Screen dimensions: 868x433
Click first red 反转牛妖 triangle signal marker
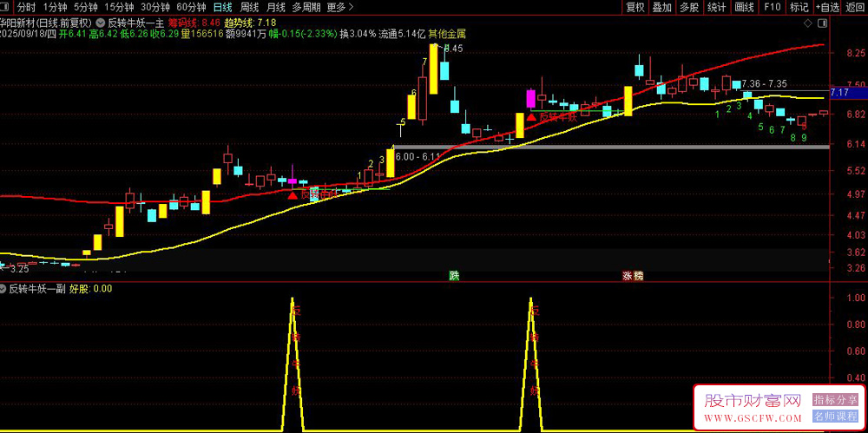pyautogui.click(x=293, y=195)
